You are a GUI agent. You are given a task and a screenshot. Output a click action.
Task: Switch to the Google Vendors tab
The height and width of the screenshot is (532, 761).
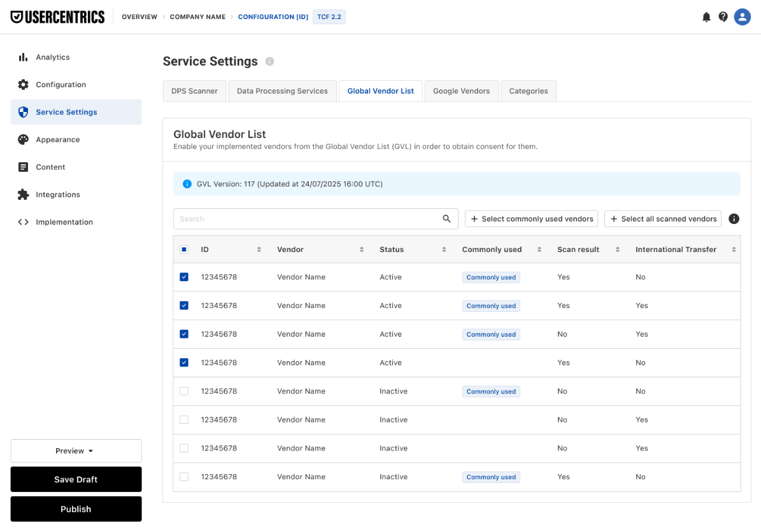point(461,91)
